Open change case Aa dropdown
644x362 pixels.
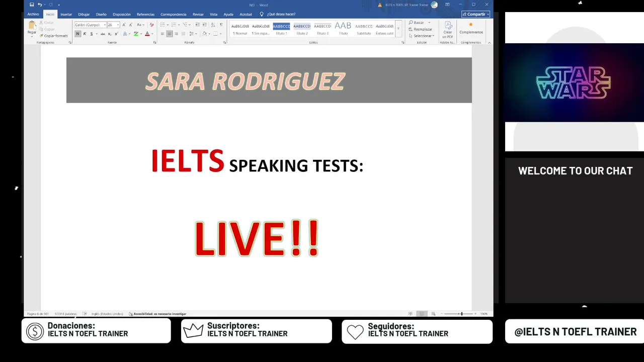140,25
